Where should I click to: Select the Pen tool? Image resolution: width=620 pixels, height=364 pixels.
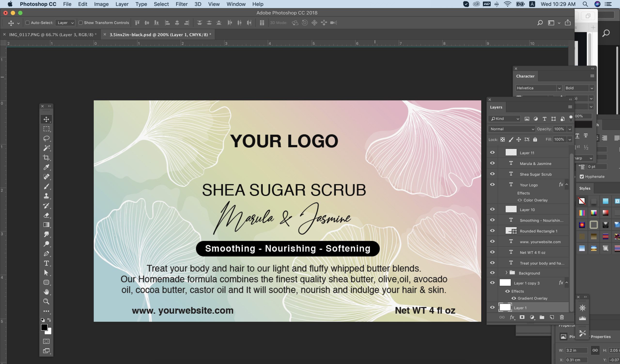(x=46, y=254)
